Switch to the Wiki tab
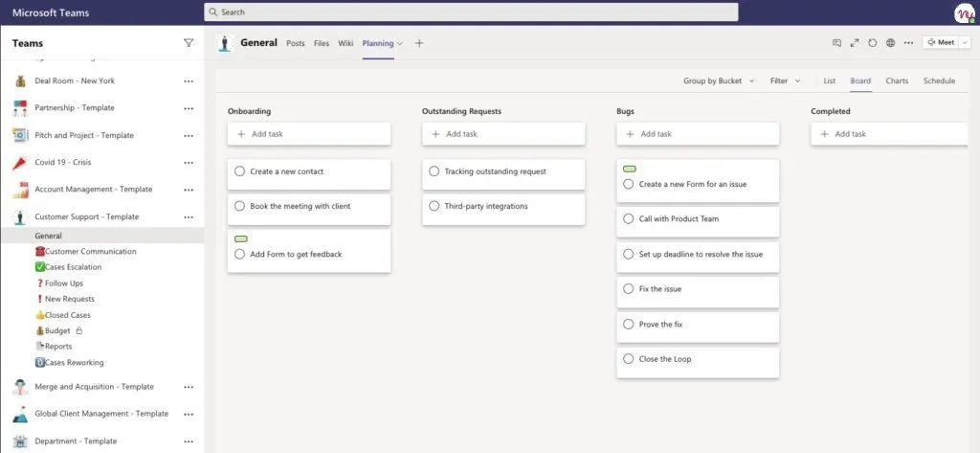 point(345,43)
